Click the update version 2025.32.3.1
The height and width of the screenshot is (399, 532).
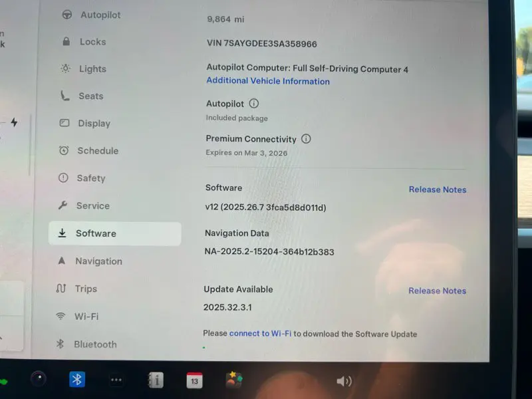tap(227, 307)
